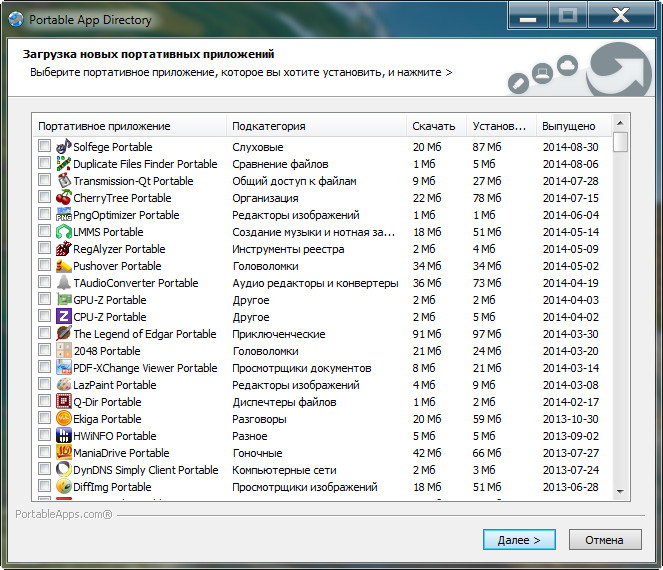Click the Legend of Edgar icon
Image resolution: width=663 pixels, height=570 pixels.
pyautogui.click(x=63, y=334)
